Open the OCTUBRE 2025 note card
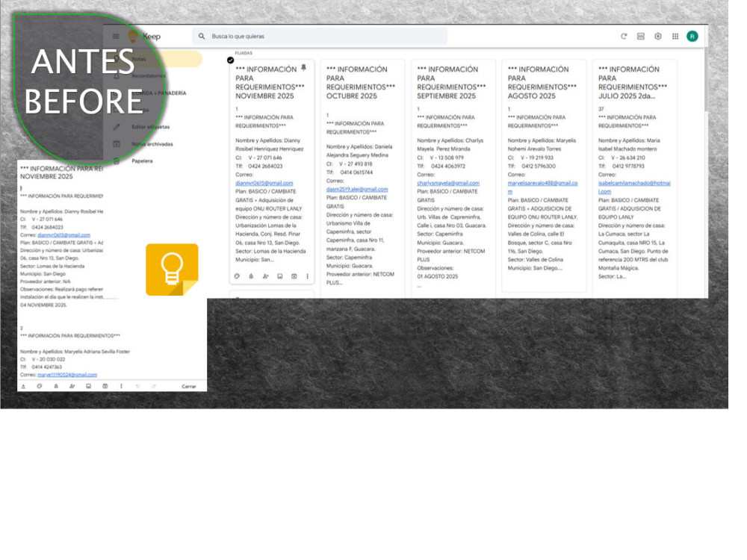This screenshot has width=747, height=560. [x=362, y=178]
